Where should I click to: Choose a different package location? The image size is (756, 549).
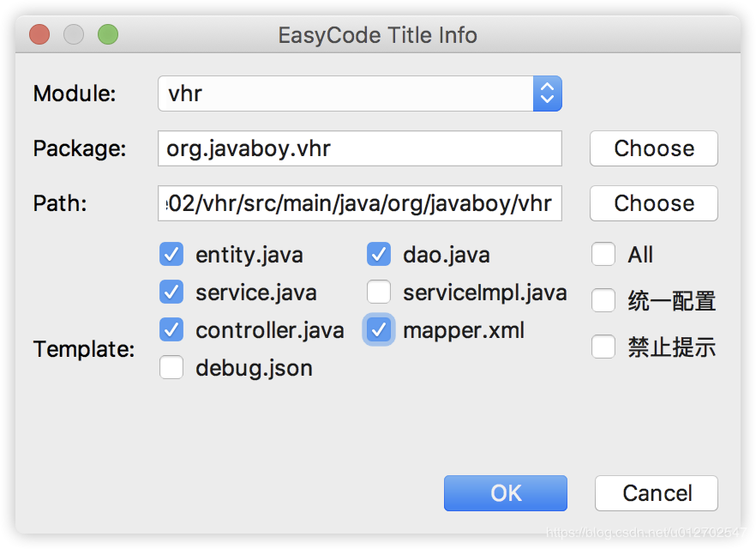pos(653,148)
